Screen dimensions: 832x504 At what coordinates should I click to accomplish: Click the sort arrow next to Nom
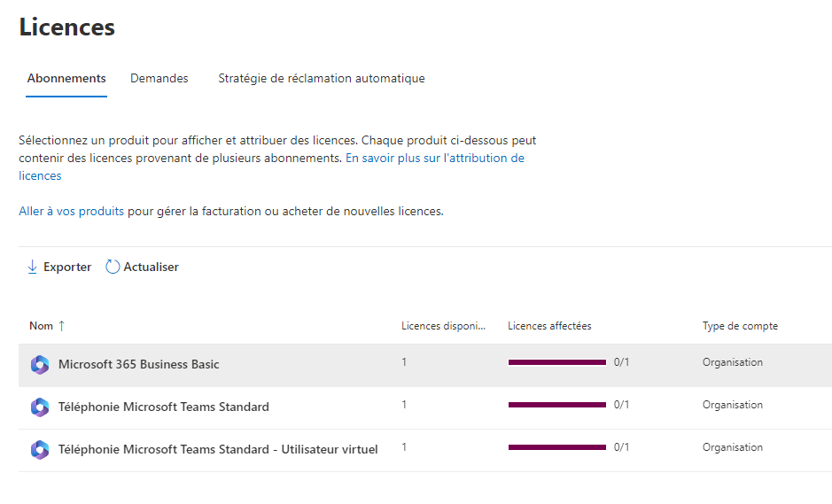click(x=61, y=326)
